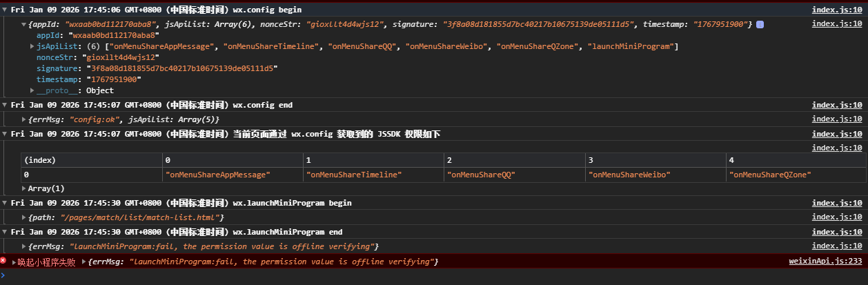
Task: Open index.js:10 link beside 'config:ok' object
Action: point(837,119)
